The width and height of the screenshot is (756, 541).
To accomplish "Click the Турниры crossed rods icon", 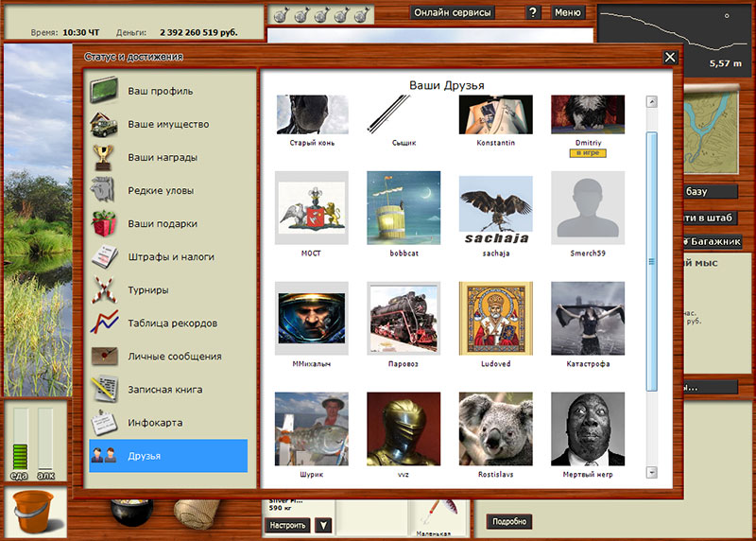I will click(x=104, y=290).
